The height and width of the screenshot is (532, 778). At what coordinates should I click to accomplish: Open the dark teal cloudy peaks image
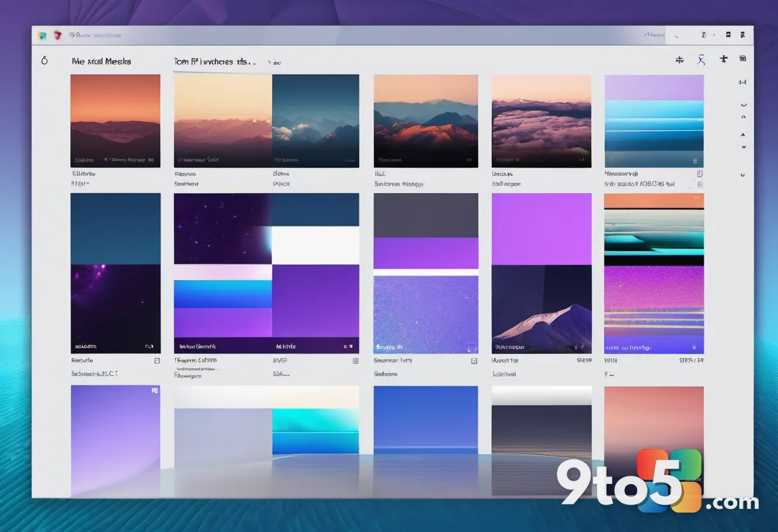point(315,121)
